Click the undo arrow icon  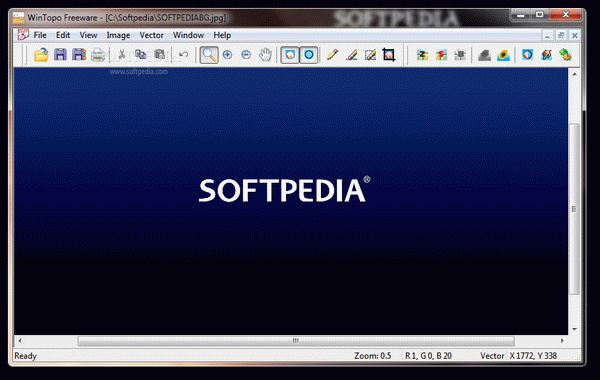(x=184, y=55)
